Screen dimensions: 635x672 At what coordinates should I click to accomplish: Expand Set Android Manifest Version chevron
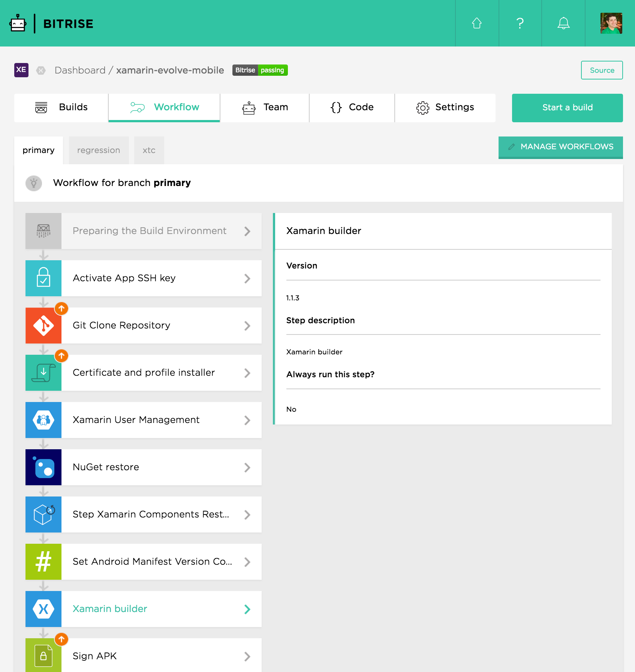[x=247, y=562]
